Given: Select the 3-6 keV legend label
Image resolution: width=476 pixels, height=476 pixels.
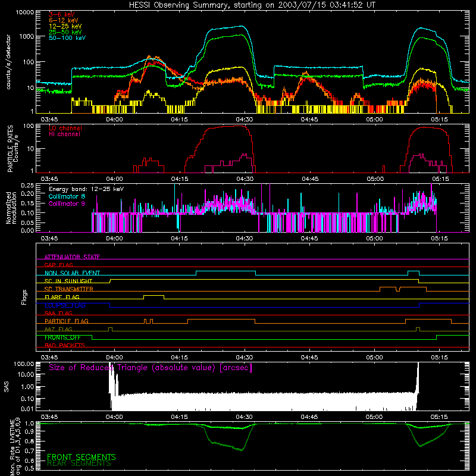Looking at the screenshot, I should [x=61, y=14].
